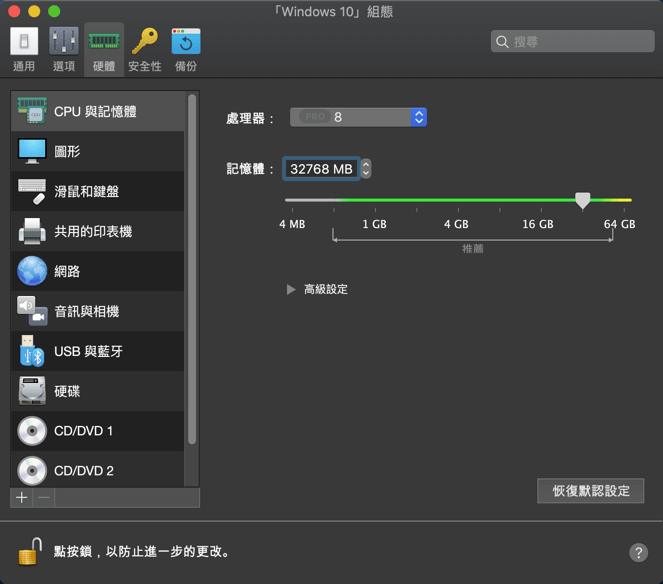This screenshot has width=663, height=584.
Task: Select the 圖形 row text
Action: point(67,151)
